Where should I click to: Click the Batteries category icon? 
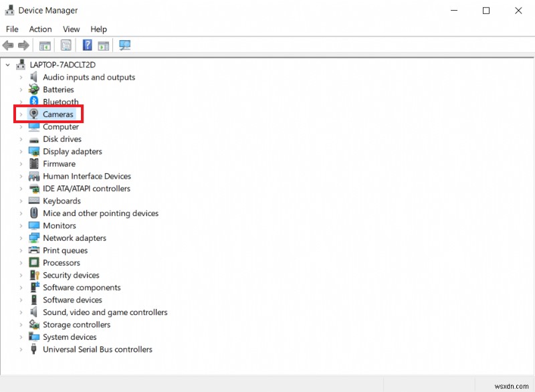tap(33, 89)
